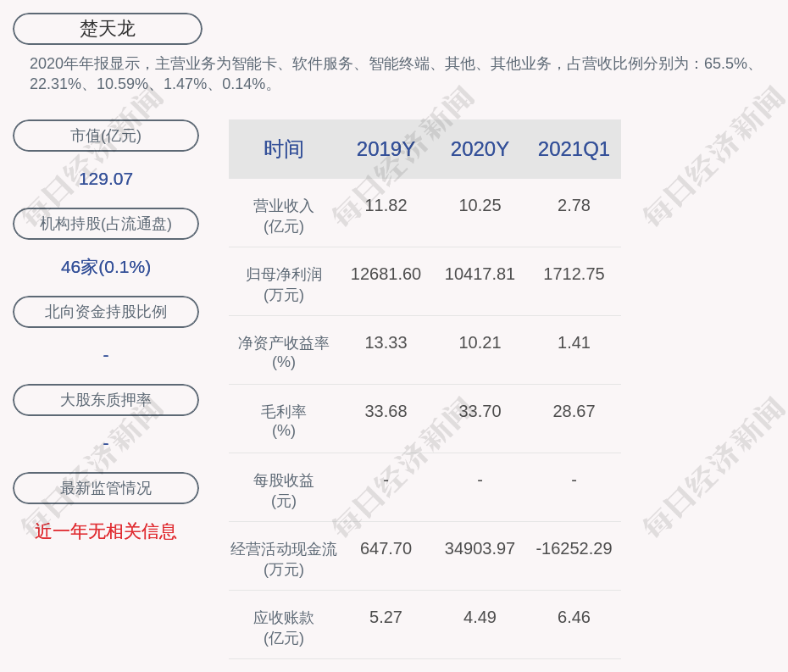Switch to the 2019Y column header
The height and width of the screenshot is (672, 788).
[386, 149]
